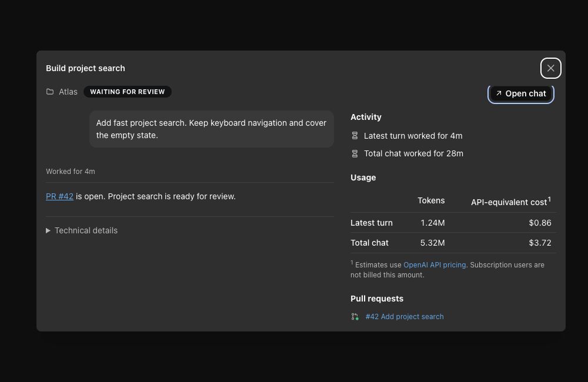Click the Latest turn row label
Image resolution: width=588 pixels, height=382 pixels.
coord(372,223)
